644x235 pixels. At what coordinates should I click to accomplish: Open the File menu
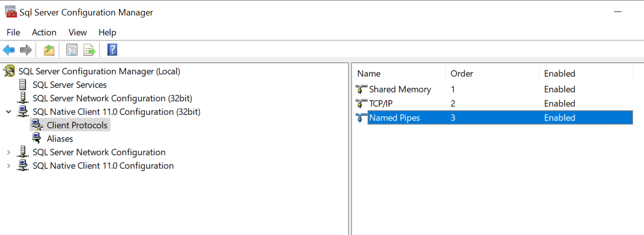click(13, 32)
